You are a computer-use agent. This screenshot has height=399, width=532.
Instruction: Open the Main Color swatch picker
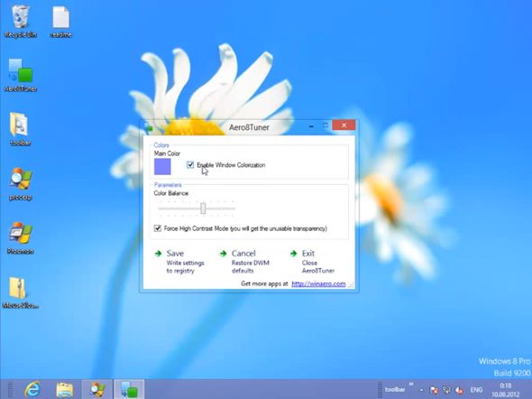[162, 167]
